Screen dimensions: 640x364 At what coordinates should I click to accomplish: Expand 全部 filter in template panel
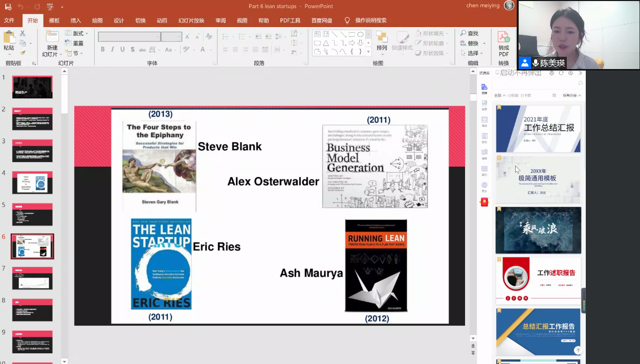tap(500, 96)
